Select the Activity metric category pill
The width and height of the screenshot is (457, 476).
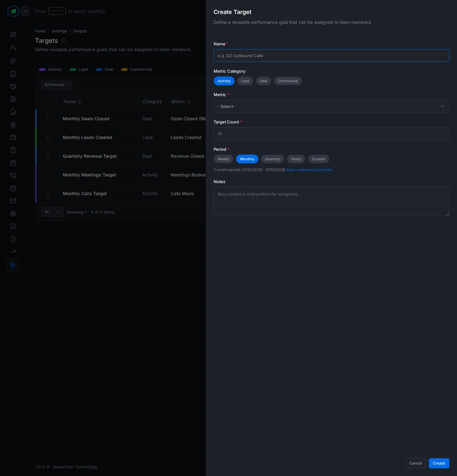click(224, 81)
